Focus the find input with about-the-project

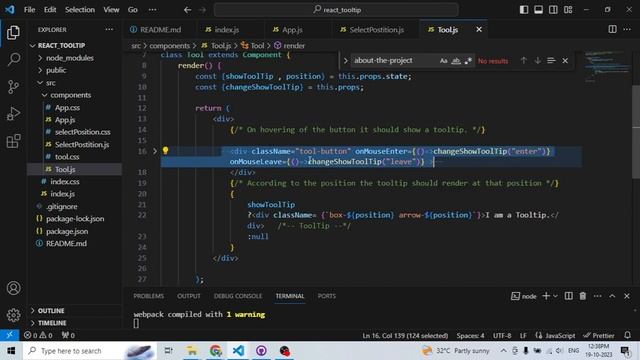coord(393,61)
